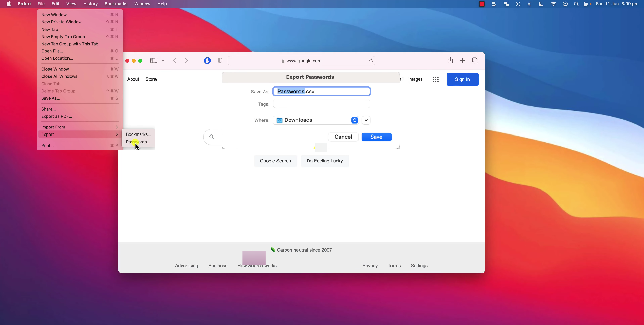The height and width of the screenshot is (325, 644).
Task: Choose Export as PDF…
Action: point(80,116)
